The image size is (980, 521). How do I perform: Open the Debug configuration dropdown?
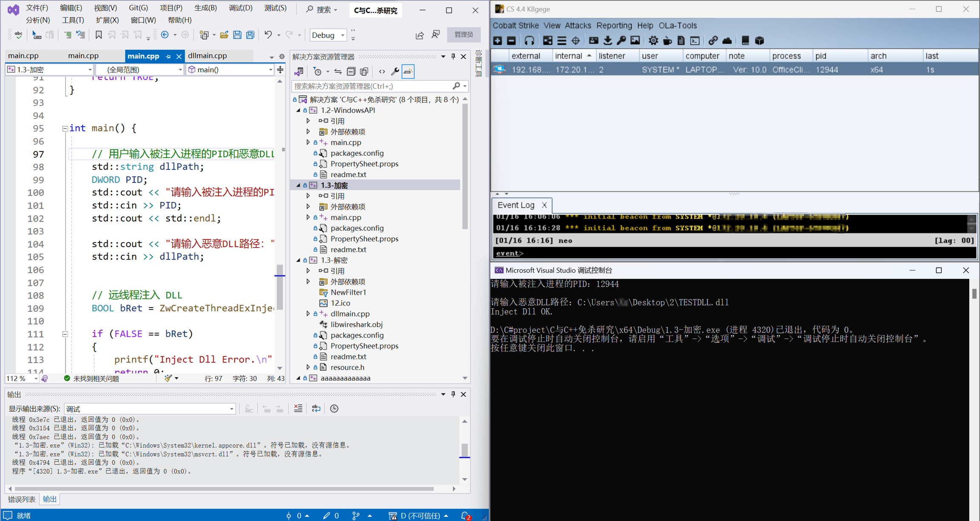[x=328, y=35]
